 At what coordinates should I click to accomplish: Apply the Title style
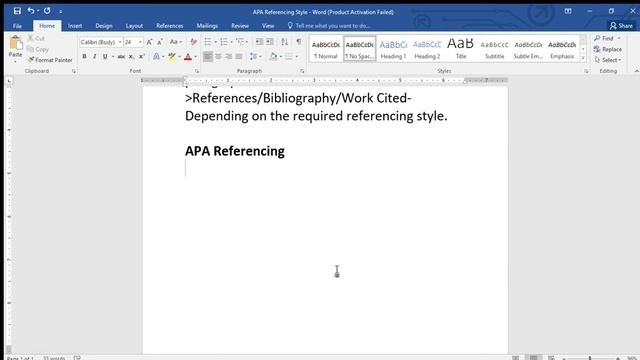pos(460,49)
